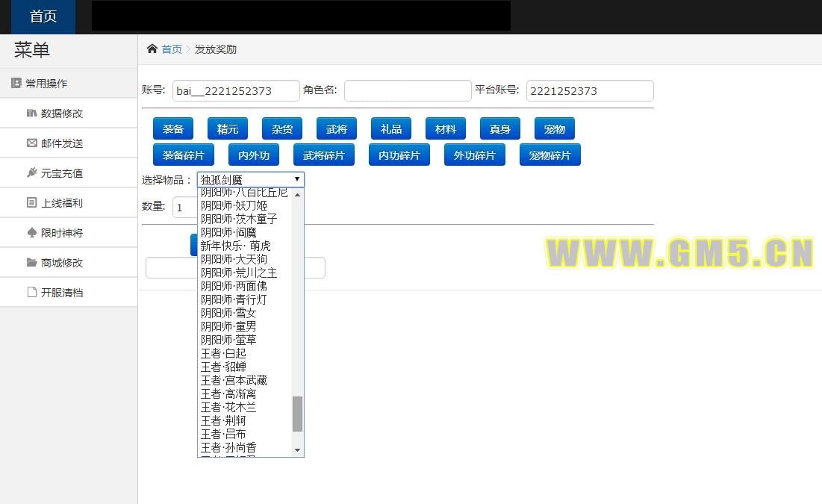
Task: Open the 首页 tab in top bar
Action: coord(43,16)
